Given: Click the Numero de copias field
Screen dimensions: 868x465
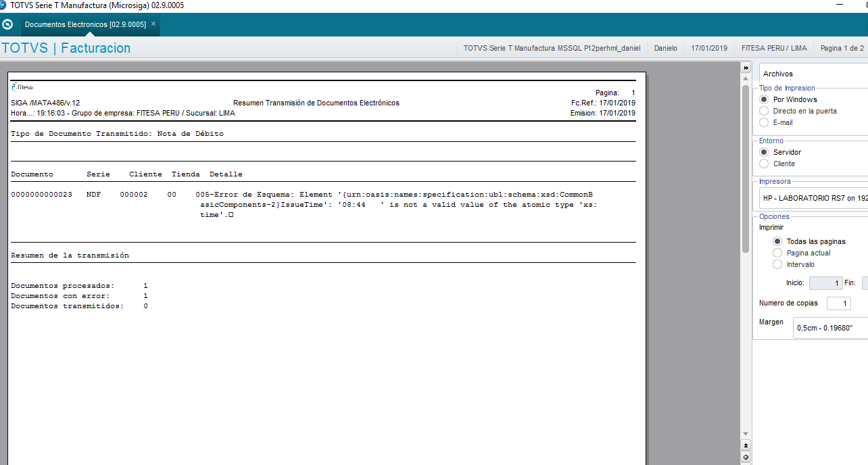Looking at the screenshot, I should (x=838, y=303).
